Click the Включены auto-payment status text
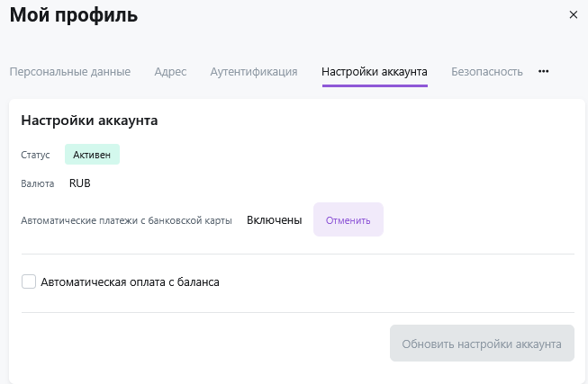The width and height of the screenshot is (588, 384). tap(274, 220)
